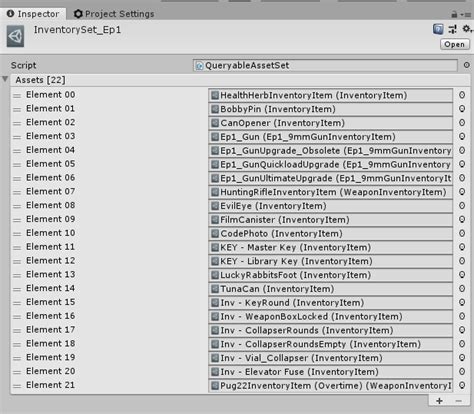The height and width of the screenshot is (414, 474).
Task: Open the preset selector sliders icon
Action: [x=453, y=29]
